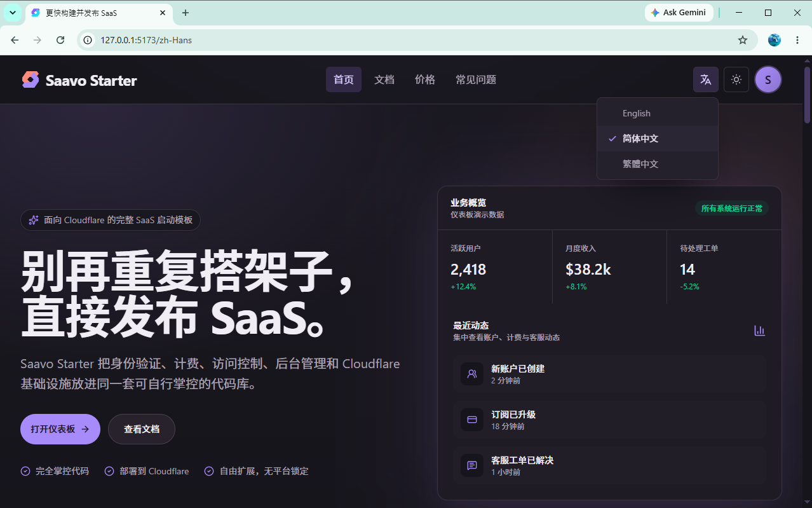Viewport: 812px width, 508px height.
Task: Click the 查看文档 button
Action: (x=142, y=429)
